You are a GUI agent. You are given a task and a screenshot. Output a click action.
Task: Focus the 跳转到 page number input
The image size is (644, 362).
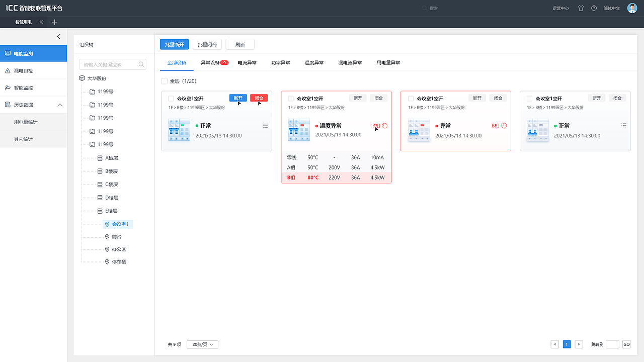(x=612, y=344)
